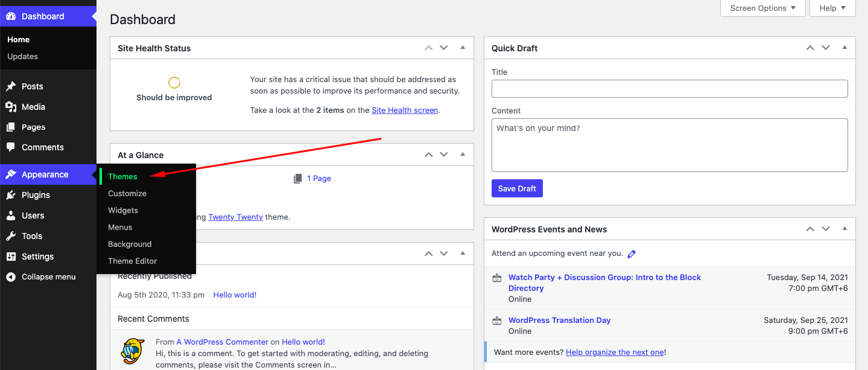Click the 1 Page link
The height and width of the screenshot is (370, 868).
coord(319,179)
